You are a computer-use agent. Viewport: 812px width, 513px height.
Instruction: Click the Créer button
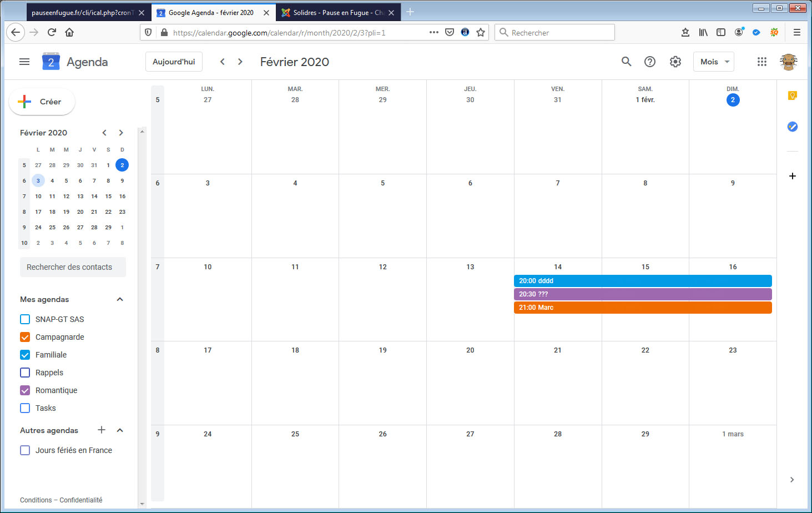42,102
